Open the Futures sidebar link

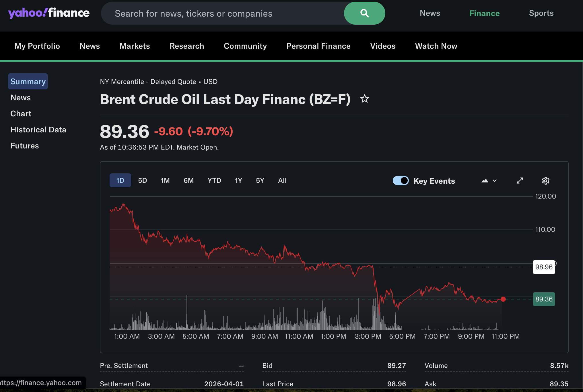pos(24,146)
